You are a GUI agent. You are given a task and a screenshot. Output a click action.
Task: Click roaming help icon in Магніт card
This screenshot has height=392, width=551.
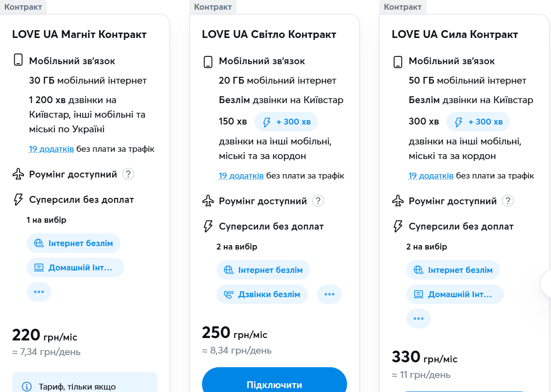pos(128,174)
